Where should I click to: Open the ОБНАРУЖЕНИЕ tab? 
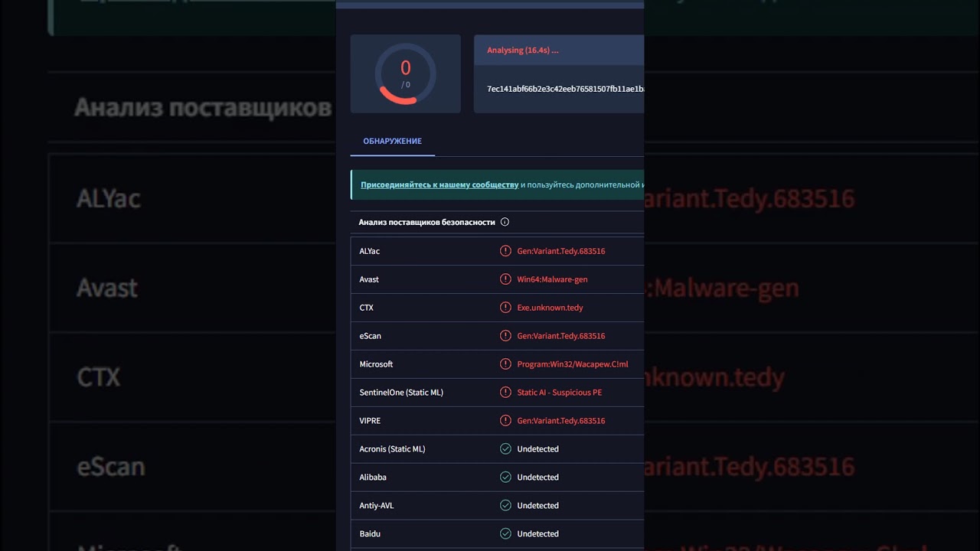point(392,141)
